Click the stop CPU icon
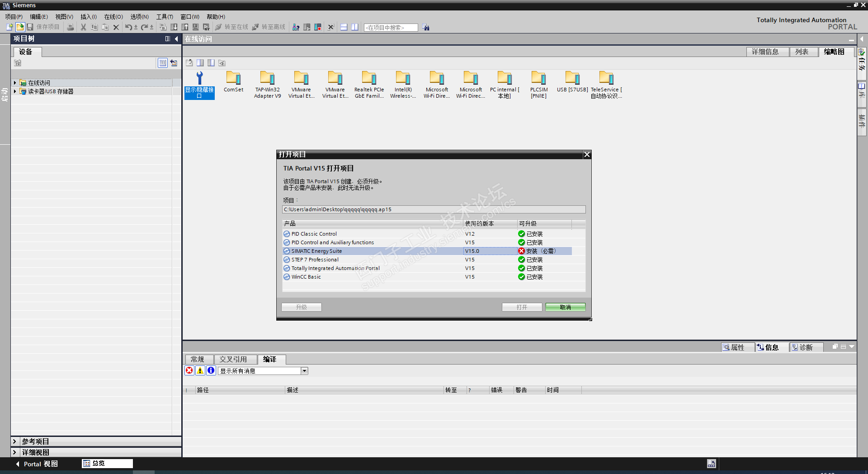 point(318,27)
